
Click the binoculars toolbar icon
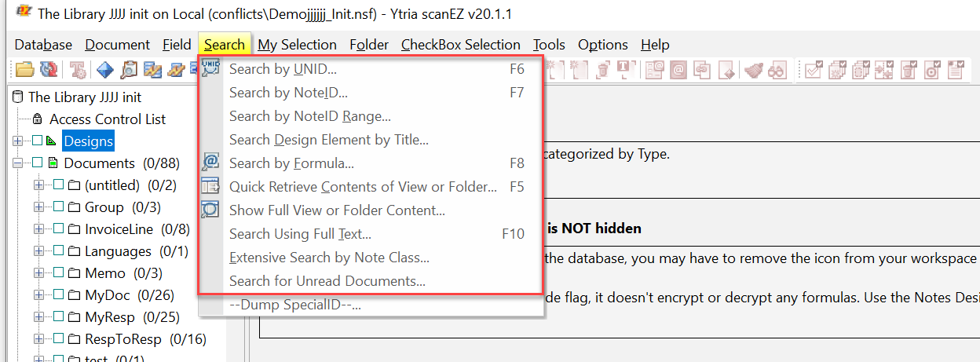[777, 70]
